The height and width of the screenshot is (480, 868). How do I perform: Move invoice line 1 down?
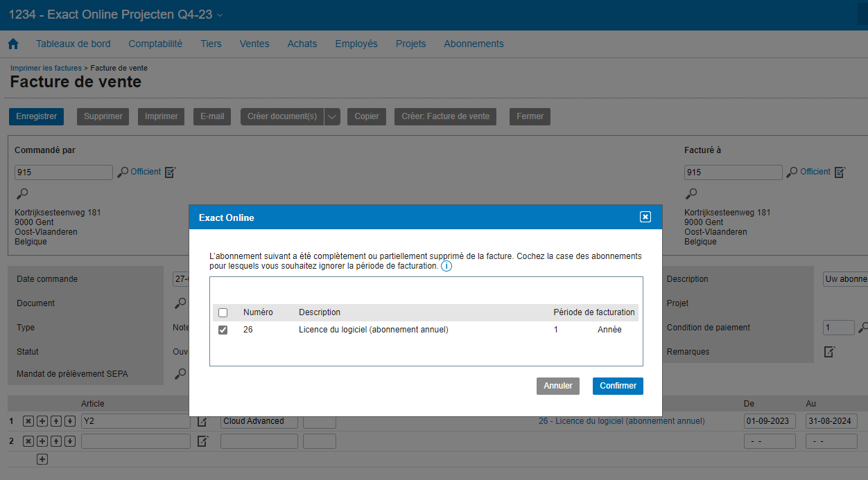69,421
